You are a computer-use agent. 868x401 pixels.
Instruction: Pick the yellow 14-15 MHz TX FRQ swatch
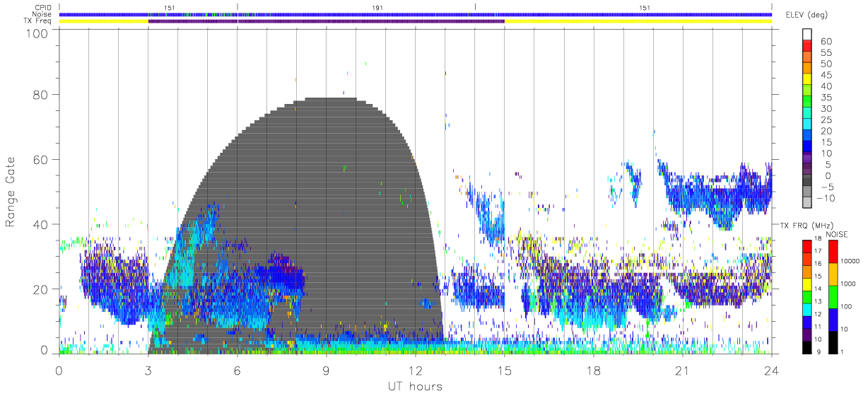click(807, 284)
